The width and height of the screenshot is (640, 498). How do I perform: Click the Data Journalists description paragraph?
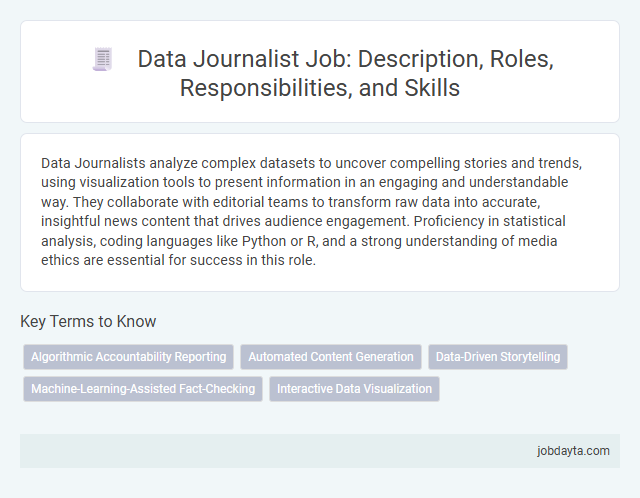click(311, 211)
